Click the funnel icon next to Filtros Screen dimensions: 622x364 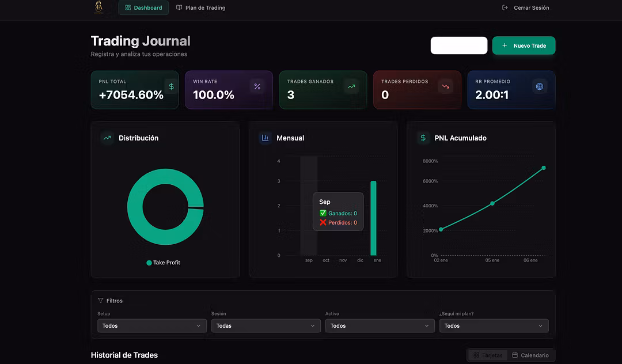click(x=101, y=301)
